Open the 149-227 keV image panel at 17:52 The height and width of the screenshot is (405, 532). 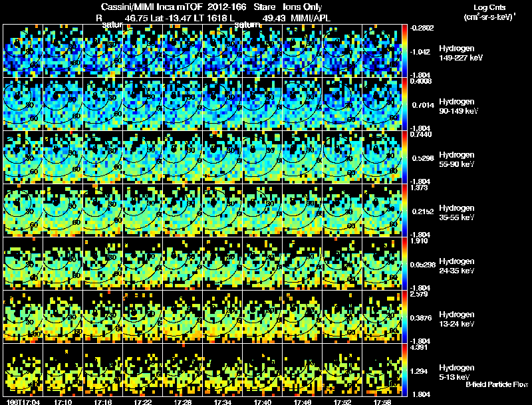342,51
